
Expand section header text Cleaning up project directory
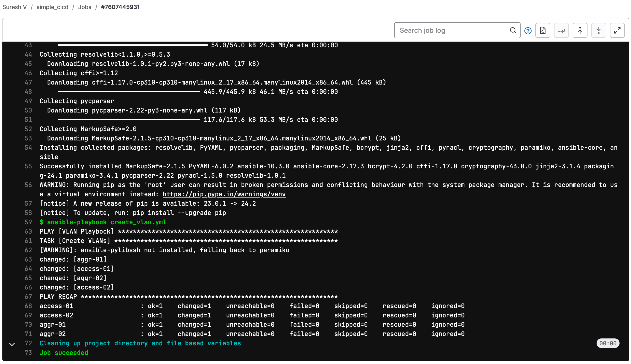[140, 343]
